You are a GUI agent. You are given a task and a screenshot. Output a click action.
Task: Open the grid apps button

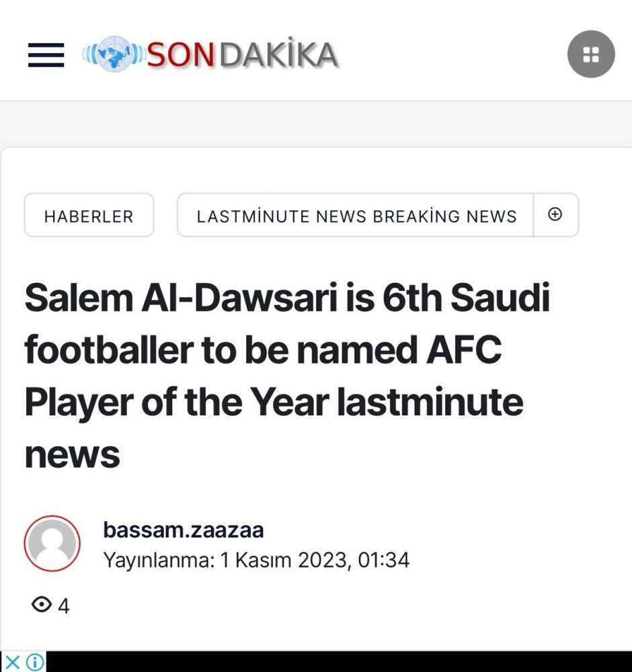point(590,54)
